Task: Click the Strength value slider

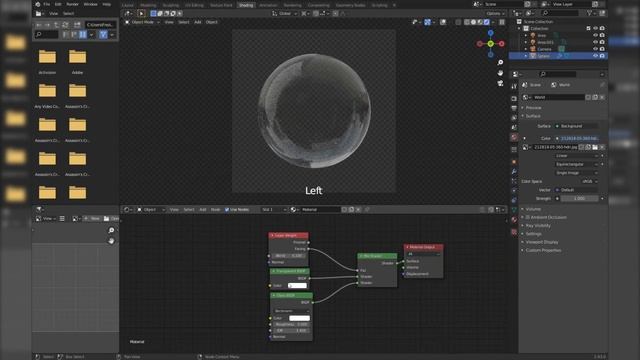Action: coord(580,198)
